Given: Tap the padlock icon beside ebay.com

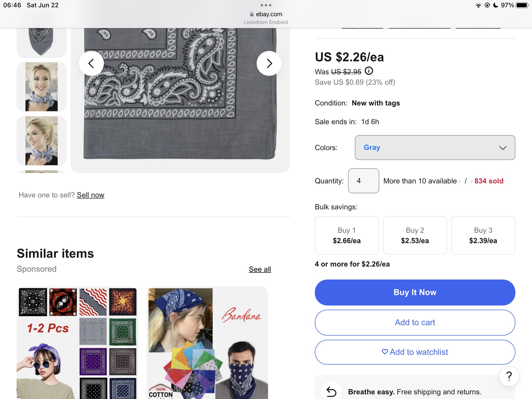Looking at the screenshot, I should pos(251,14).
